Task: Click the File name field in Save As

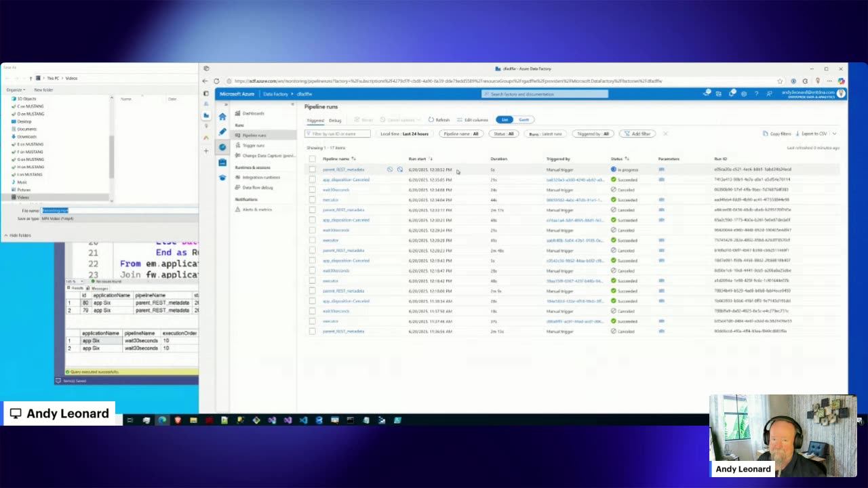Action: click(119, 211)
